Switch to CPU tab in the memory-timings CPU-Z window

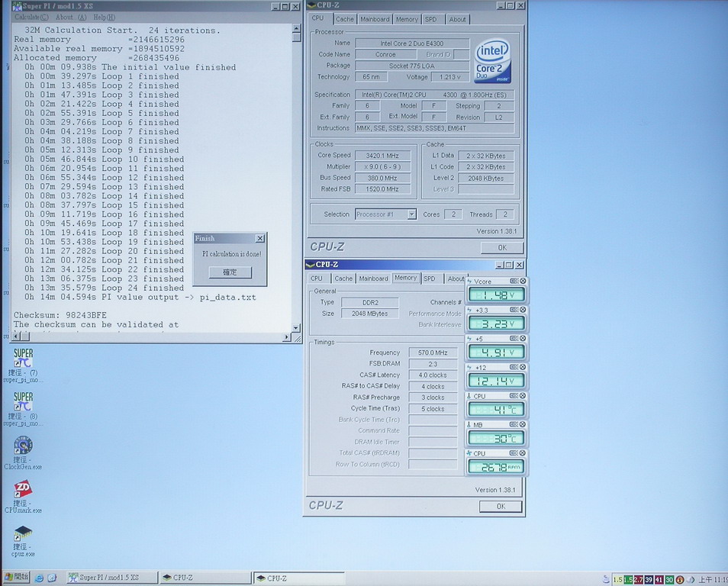[x=317, y=279]
